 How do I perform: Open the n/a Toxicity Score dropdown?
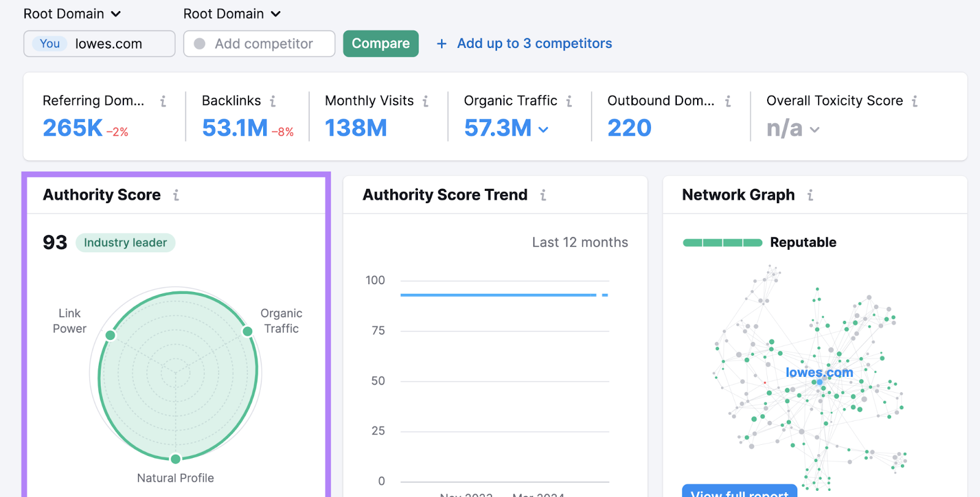(x=814, y=129)
